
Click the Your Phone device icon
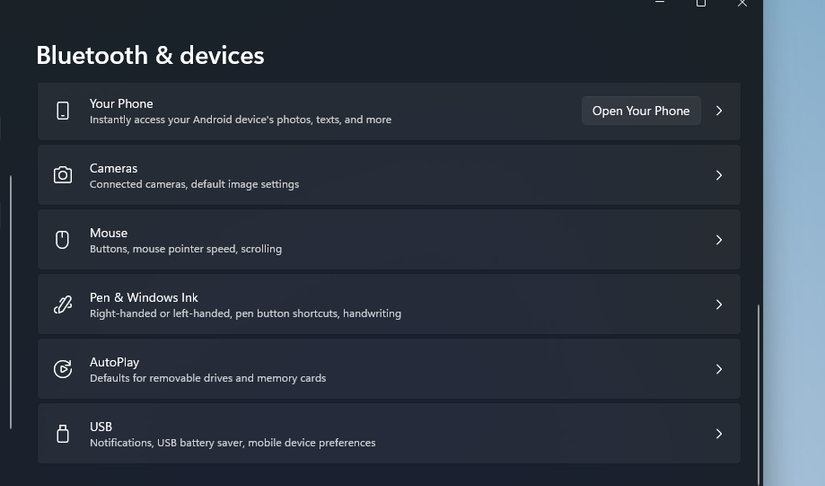[63, 111]
